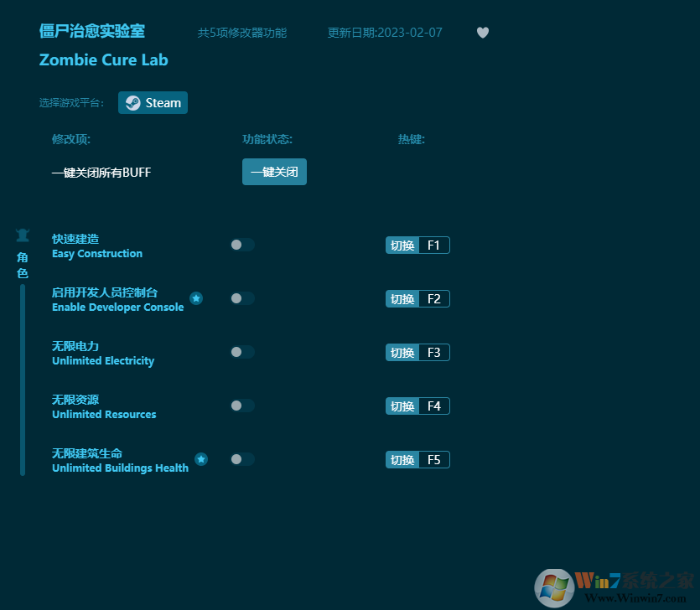
Task: Click the 一键关闭所有BUFF label
Action: 101,173
